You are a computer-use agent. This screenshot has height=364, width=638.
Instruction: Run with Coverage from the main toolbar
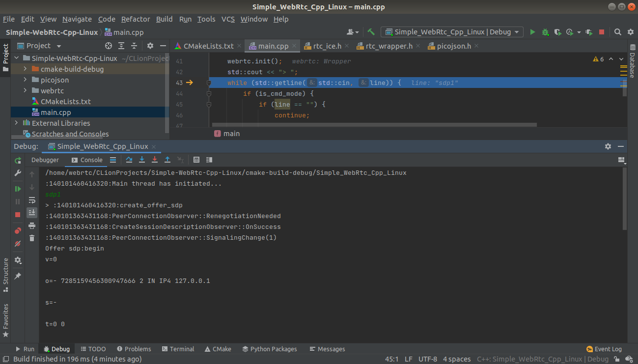click(x=557, y=32)
